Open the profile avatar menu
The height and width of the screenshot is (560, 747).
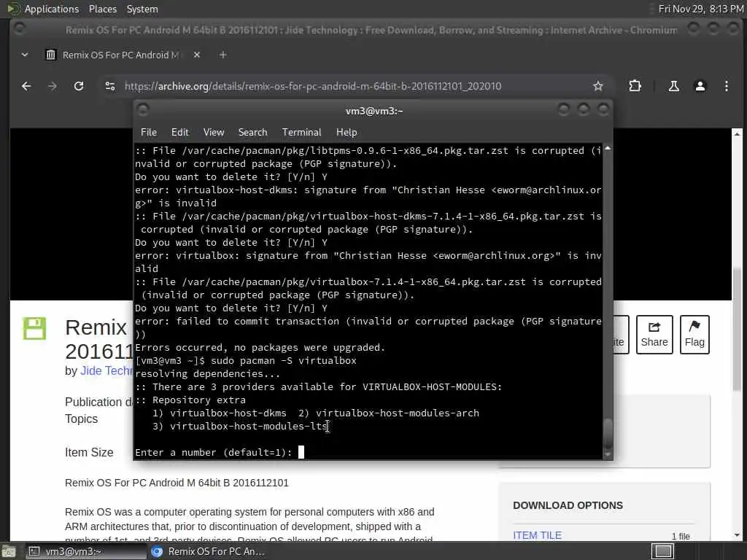point(700,86)
